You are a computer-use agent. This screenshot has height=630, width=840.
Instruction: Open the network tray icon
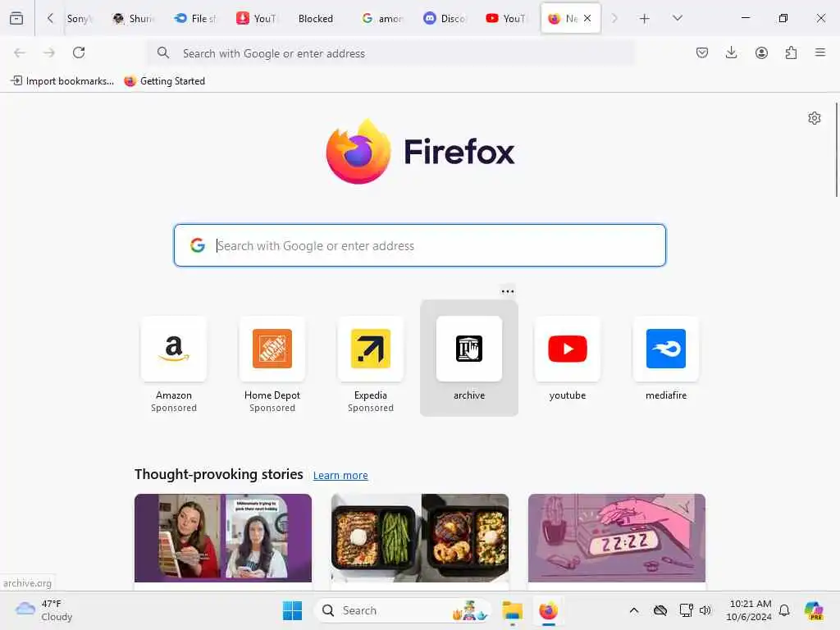[687, 610]
